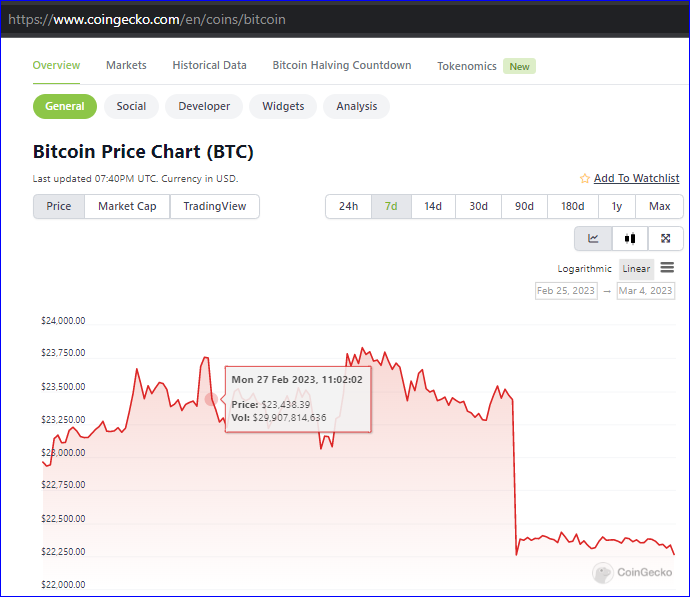Set the time range to 30d

(x=478, y=206)
